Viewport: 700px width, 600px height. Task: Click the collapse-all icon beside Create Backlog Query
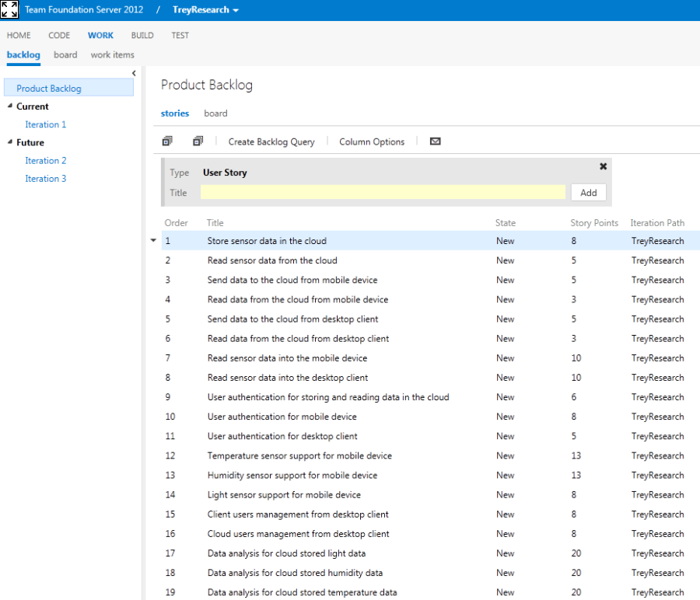click(198, 141)
